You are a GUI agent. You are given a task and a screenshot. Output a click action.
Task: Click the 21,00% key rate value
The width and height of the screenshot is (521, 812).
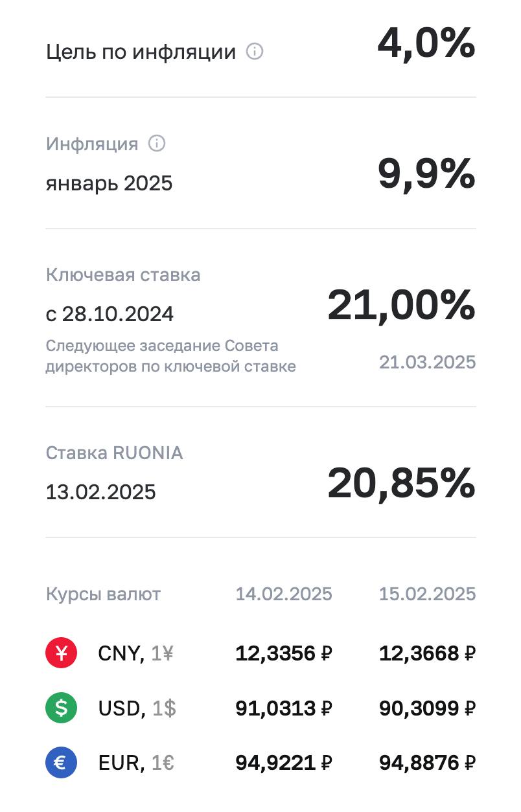(x=401, y=306)
